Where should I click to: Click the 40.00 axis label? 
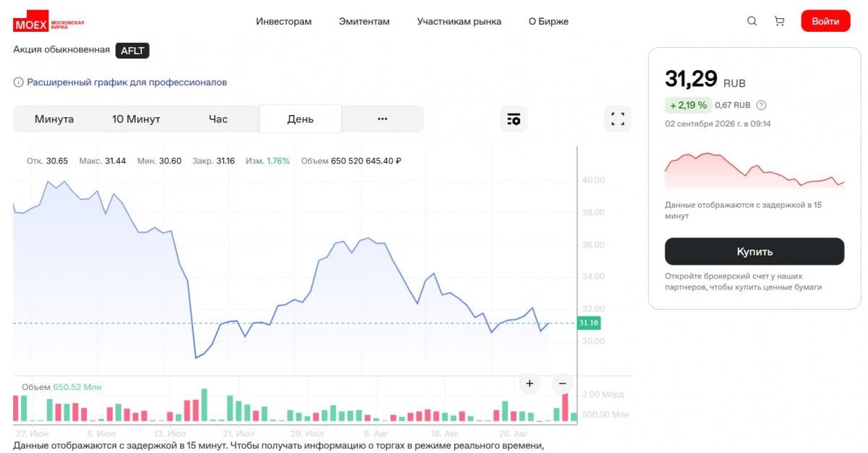click(x=593, y=180)
